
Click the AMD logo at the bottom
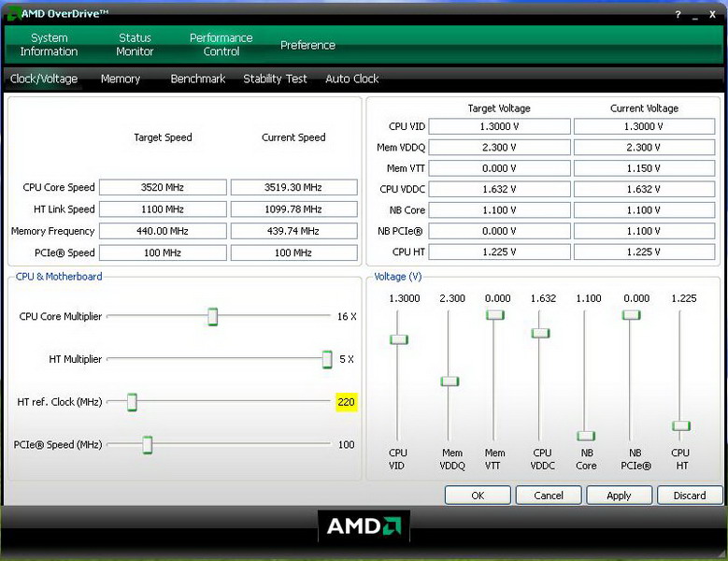point(364,526)
